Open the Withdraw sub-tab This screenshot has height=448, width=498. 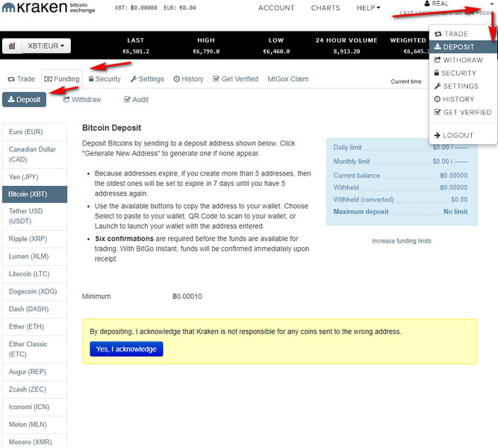82,100
